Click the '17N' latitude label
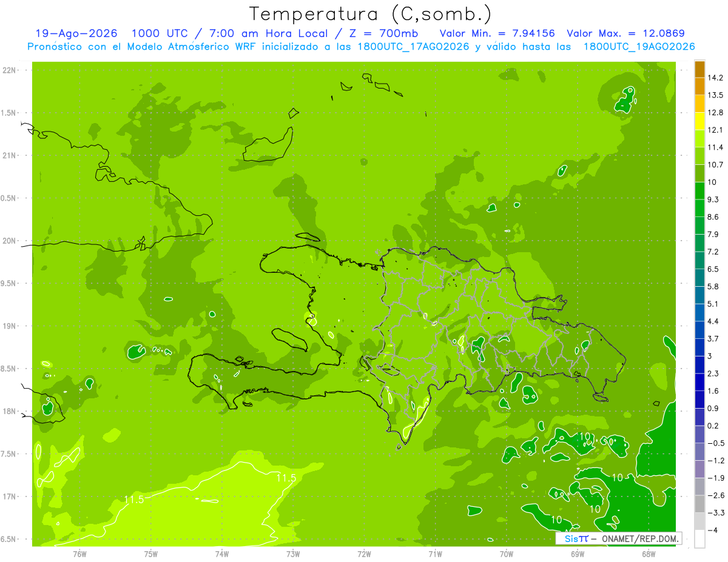Viewport: 728px width, 562px height. tap(9, 497)
